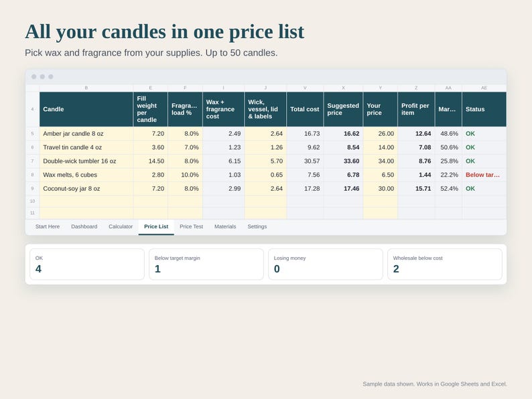Select the Price List tab
532x399 pixels.
tap(156, 226)
